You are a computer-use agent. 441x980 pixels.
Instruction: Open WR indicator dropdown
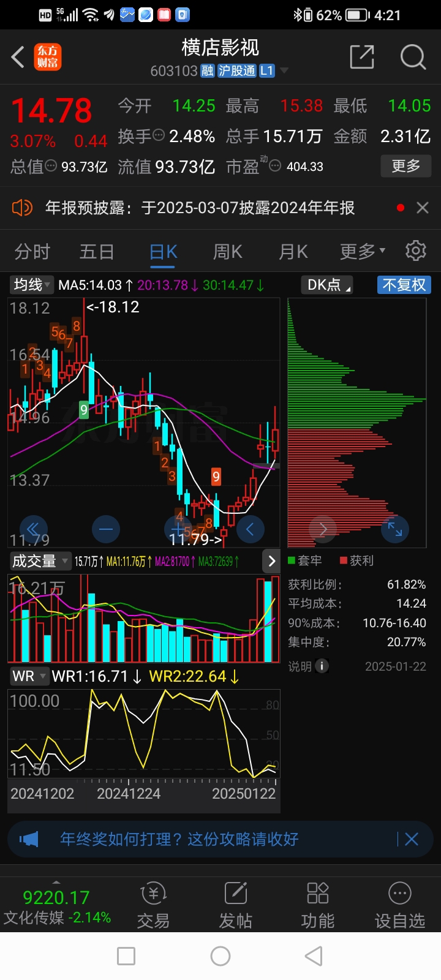[x=29, y=676]
